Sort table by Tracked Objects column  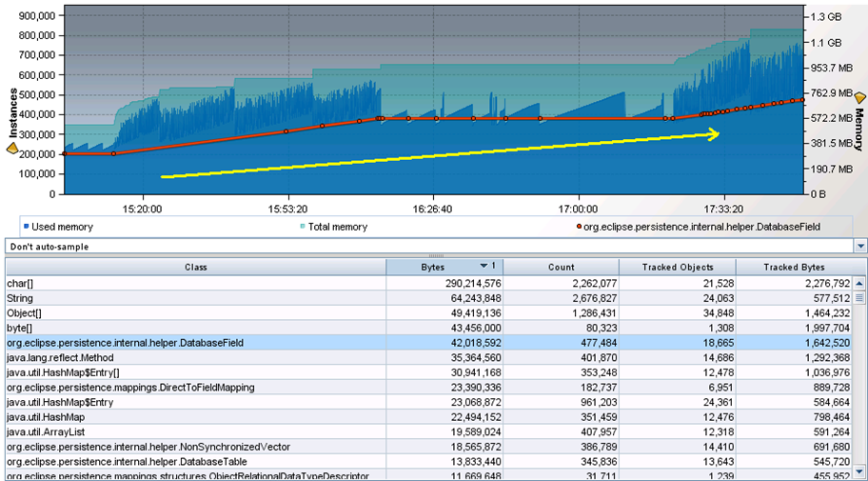(x=677, y=268)
